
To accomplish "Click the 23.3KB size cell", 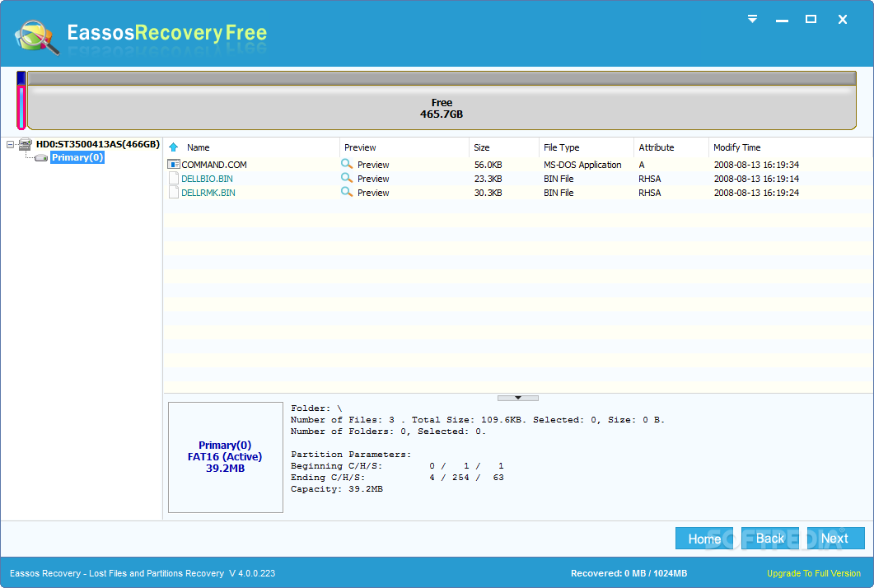I will click(488, 179).
